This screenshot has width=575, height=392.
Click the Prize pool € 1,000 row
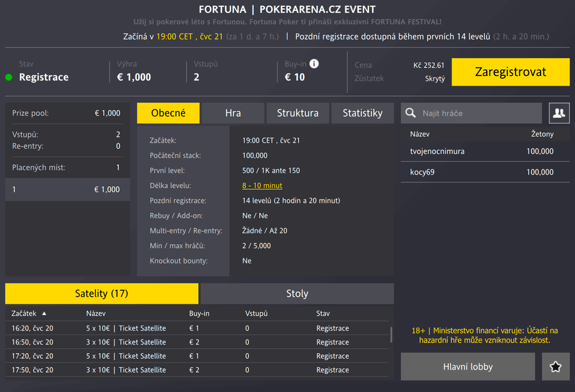pyautogui.click(x=67, y=113)
